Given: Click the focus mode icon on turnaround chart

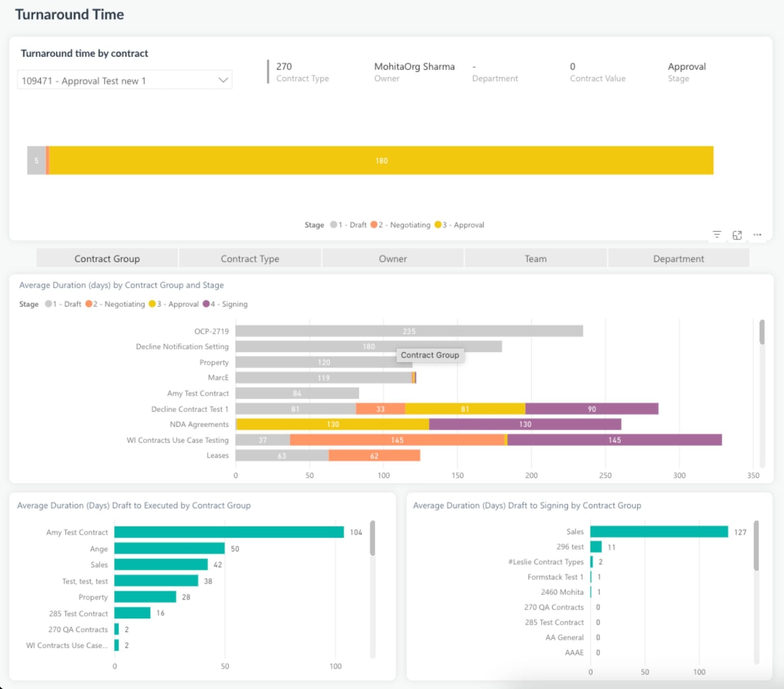Looking at the screenshot, I should pyautogui.click(x=738, y=235).
